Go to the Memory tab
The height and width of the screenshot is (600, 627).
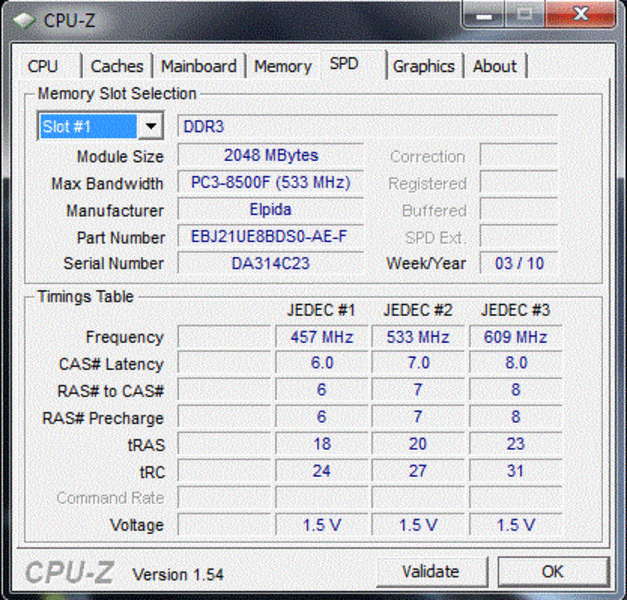pyautogui.click(x=282, y=66)
